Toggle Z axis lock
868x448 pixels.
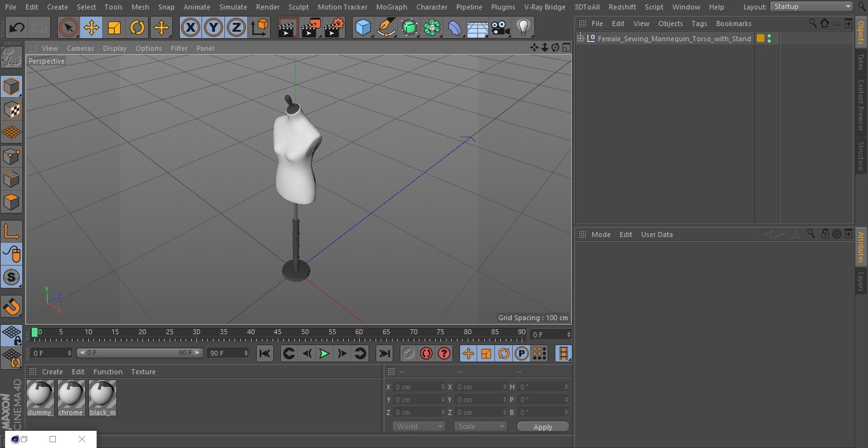(236, 27)
